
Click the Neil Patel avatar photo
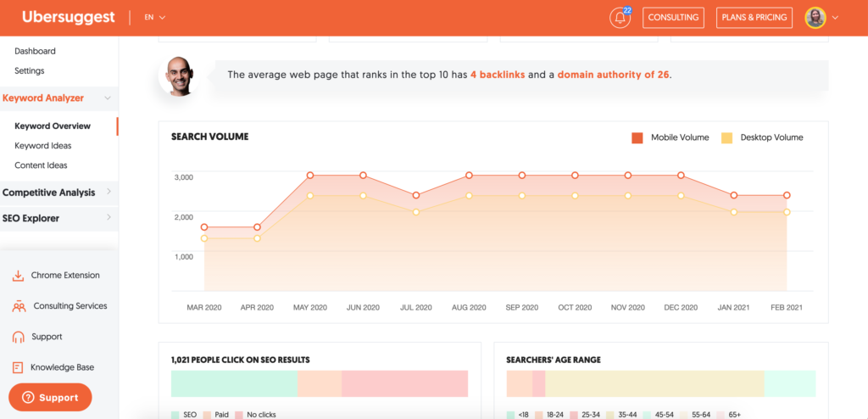click(178, 76)
